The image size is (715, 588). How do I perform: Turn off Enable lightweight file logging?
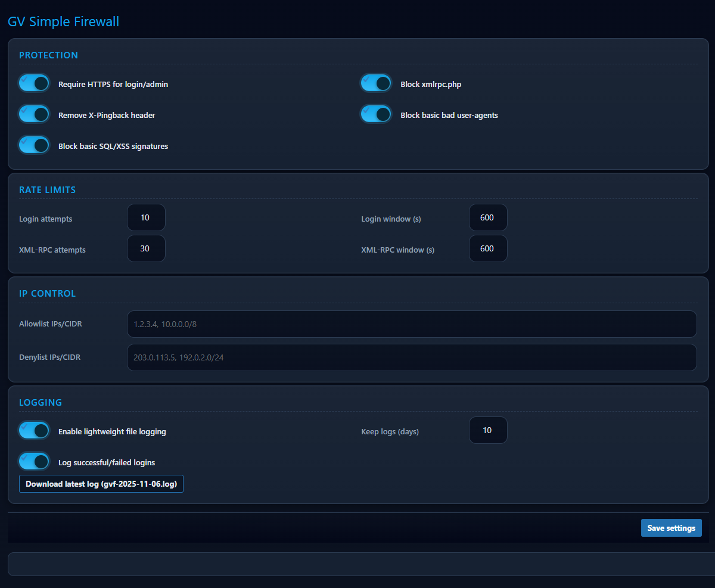pos(34,430)
